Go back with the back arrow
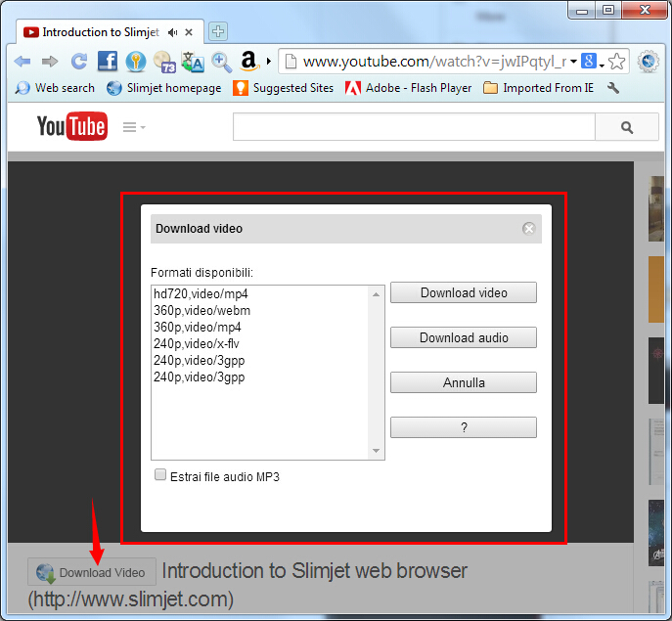 tap(22, 62)
